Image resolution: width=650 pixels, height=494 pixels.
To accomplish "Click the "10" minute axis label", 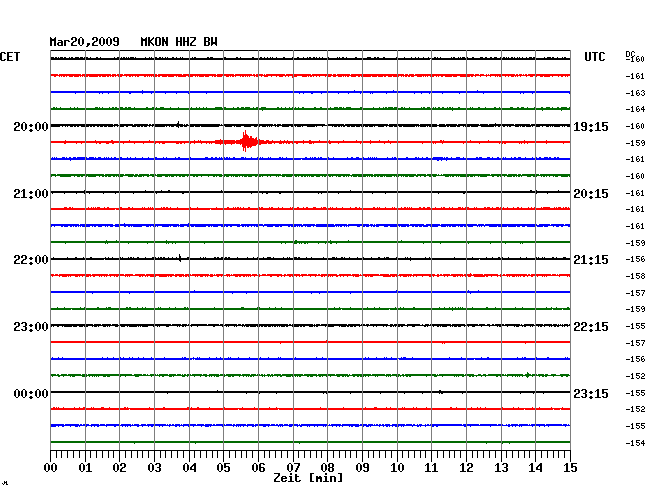I will point(397,468).
